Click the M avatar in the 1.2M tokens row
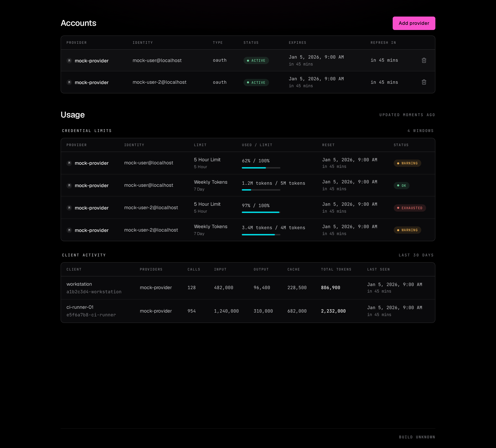The image size is (496, 448). [69, 185]
